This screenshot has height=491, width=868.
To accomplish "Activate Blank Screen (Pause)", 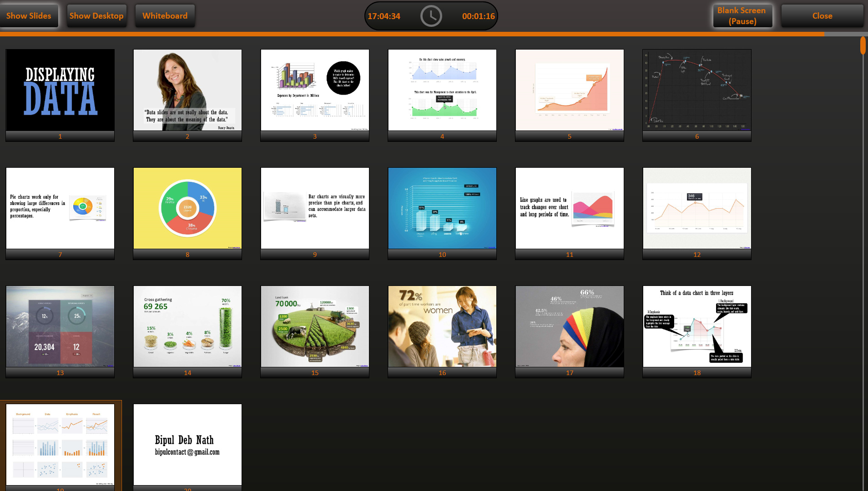I will click(742, 15).
